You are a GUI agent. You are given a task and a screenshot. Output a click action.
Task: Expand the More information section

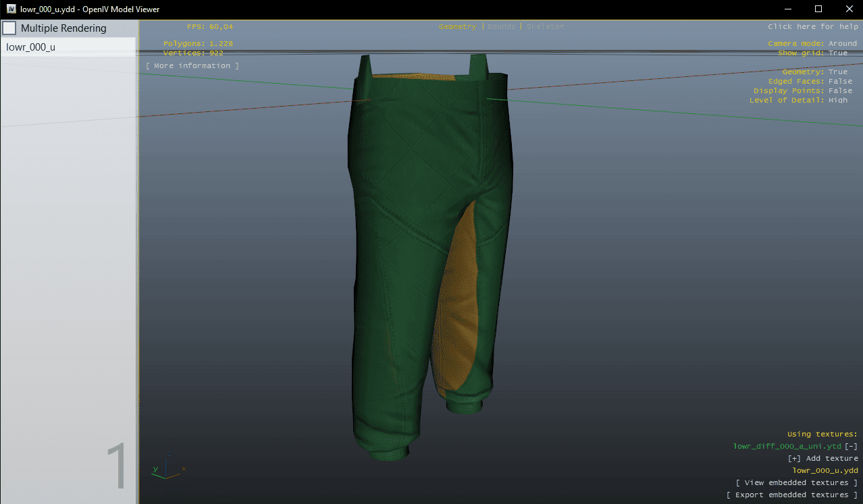tap(192, 65)
